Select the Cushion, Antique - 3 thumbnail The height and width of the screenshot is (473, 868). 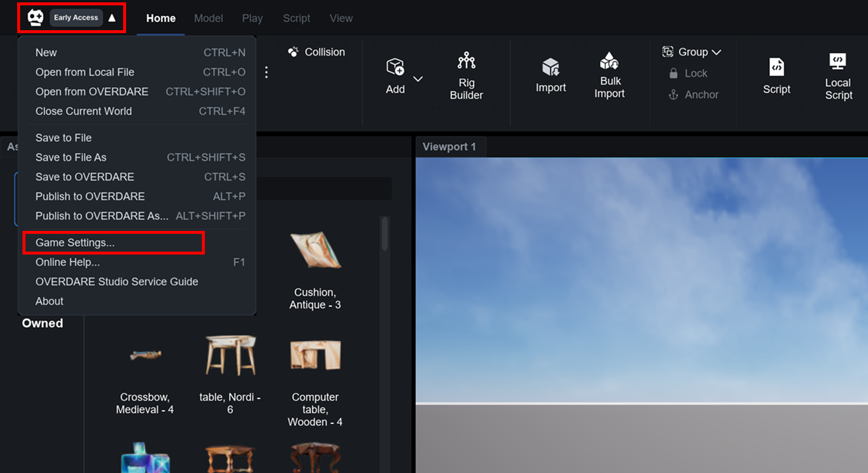tap(315, 250)
